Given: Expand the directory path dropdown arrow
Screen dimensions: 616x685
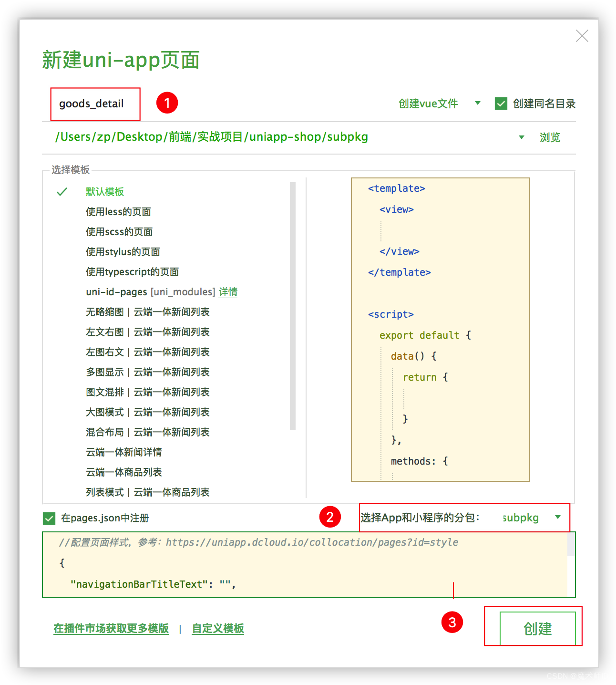Looking at the screenshot, I should (x=522, y=137).
